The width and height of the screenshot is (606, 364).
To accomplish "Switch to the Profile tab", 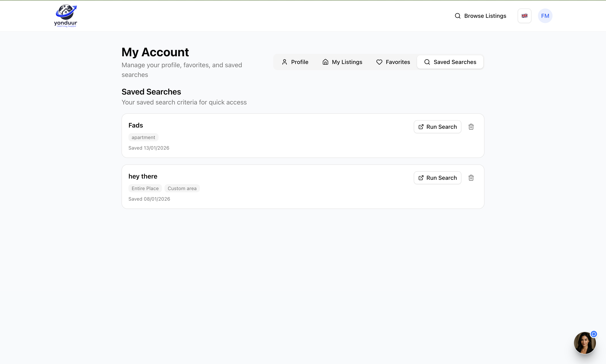I will point(295,62).
